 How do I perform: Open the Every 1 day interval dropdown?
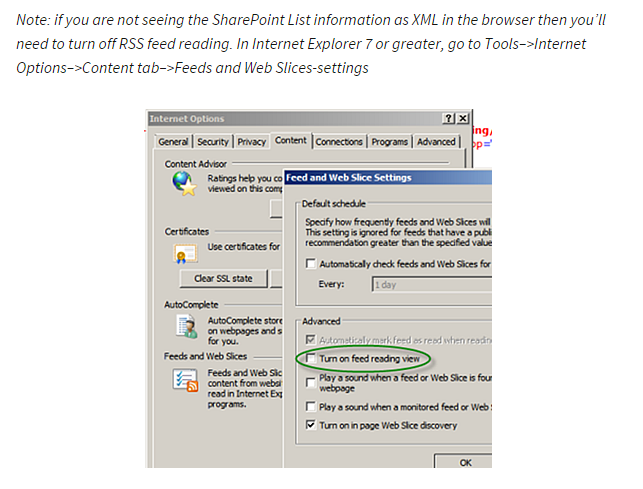(431, 284)
